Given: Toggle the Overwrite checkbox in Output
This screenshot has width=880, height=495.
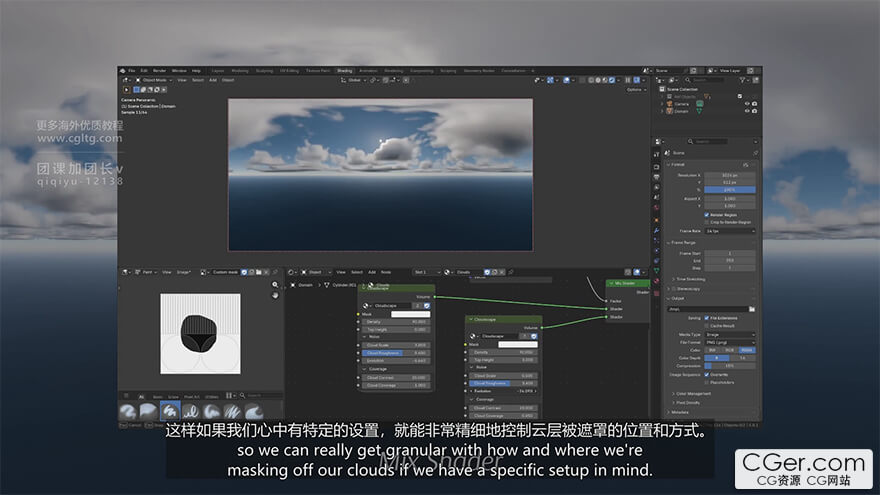Looking at the screenshot, I should pyautogui.click(x=708, y=374).
